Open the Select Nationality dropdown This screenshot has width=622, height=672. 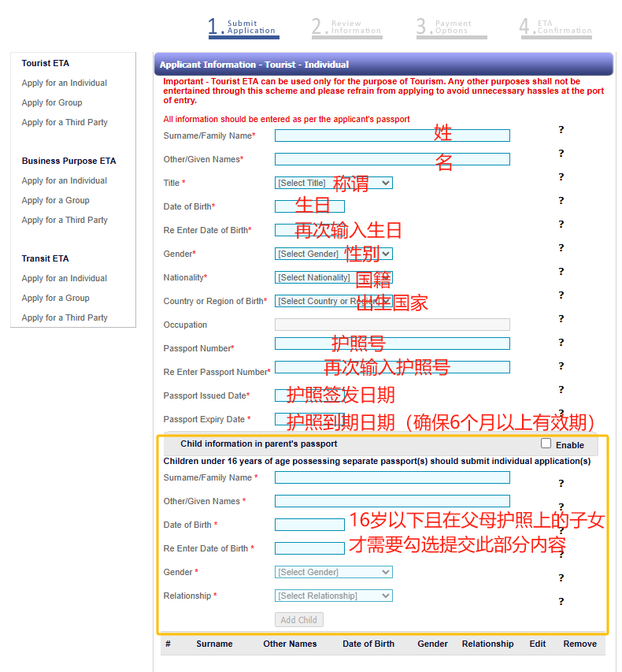click(x=334, y=277)
